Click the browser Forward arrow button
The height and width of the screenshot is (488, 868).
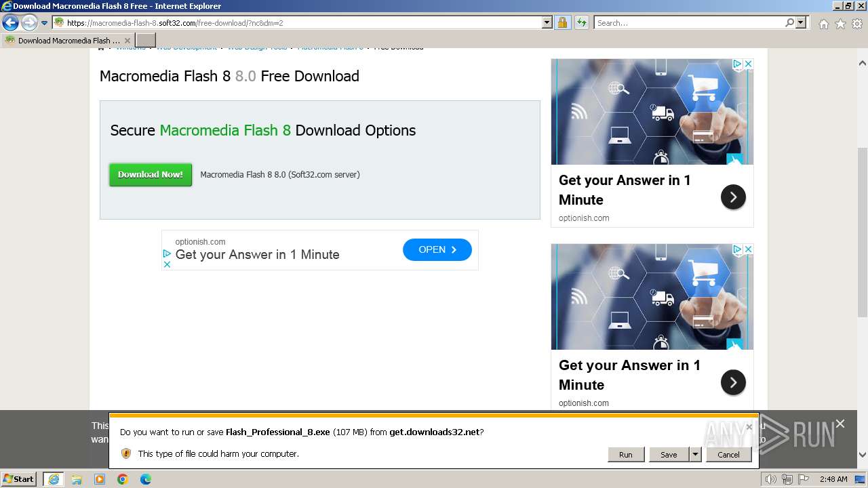click(x=28, y=23)
